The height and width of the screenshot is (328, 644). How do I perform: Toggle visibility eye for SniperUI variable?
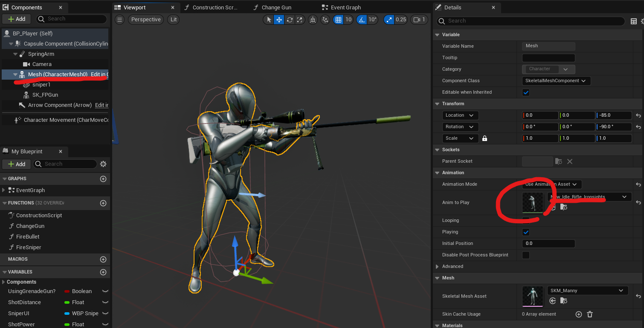(104, 314)
